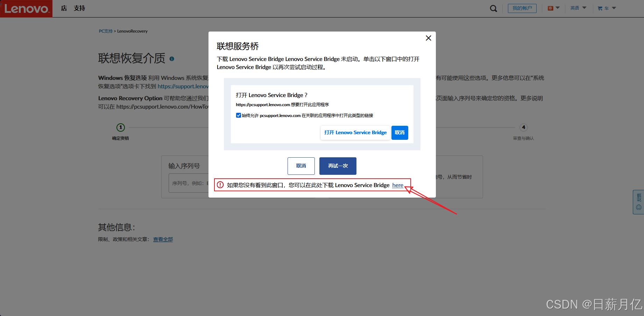644x316 pixels.
Task: Click the info icon next to 联想恢复介质
Action: [x=172, y=59]
